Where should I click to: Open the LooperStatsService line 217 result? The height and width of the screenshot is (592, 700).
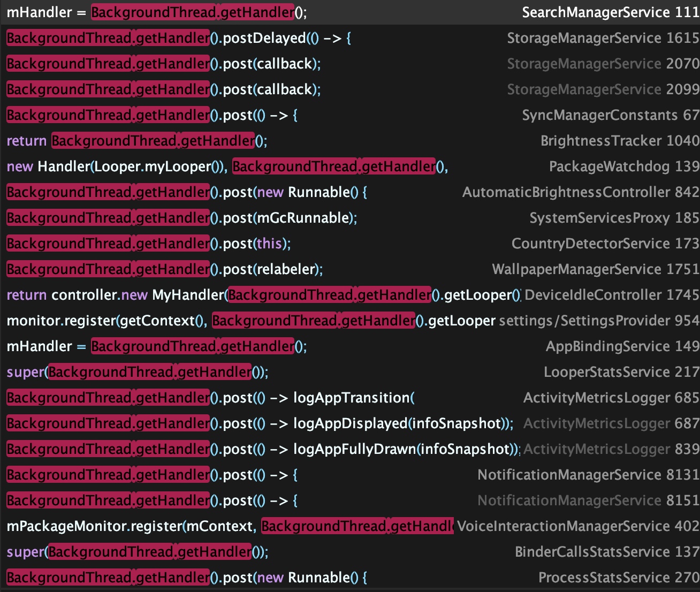(x=350, y=372)
